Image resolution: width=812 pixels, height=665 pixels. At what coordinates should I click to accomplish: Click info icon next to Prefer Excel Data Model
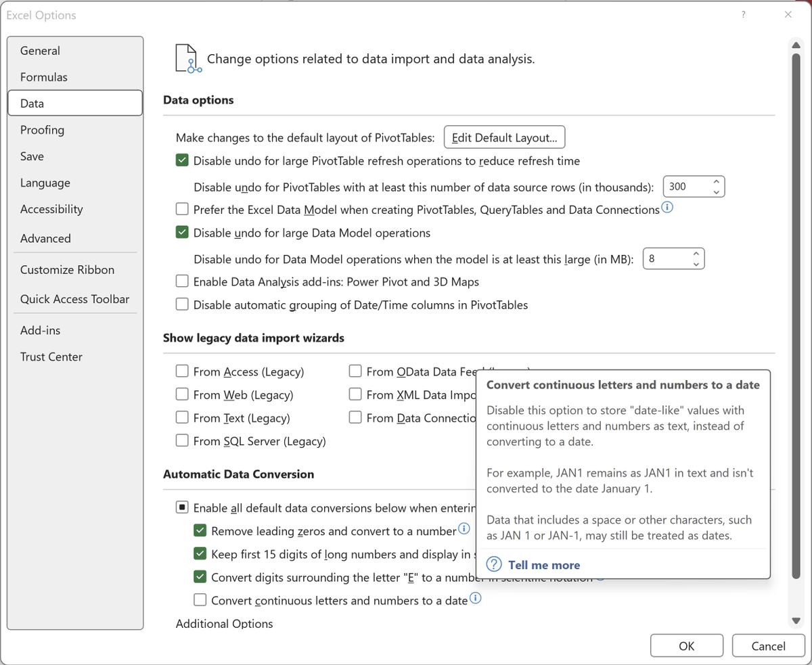pyautogui.click(x=667, y=208)
